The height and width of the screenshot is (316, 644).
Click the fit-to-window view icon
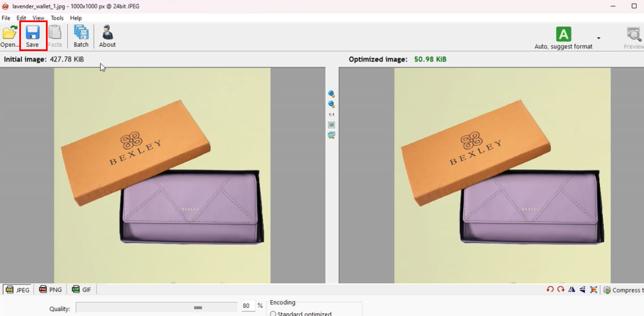coord(332,124)
